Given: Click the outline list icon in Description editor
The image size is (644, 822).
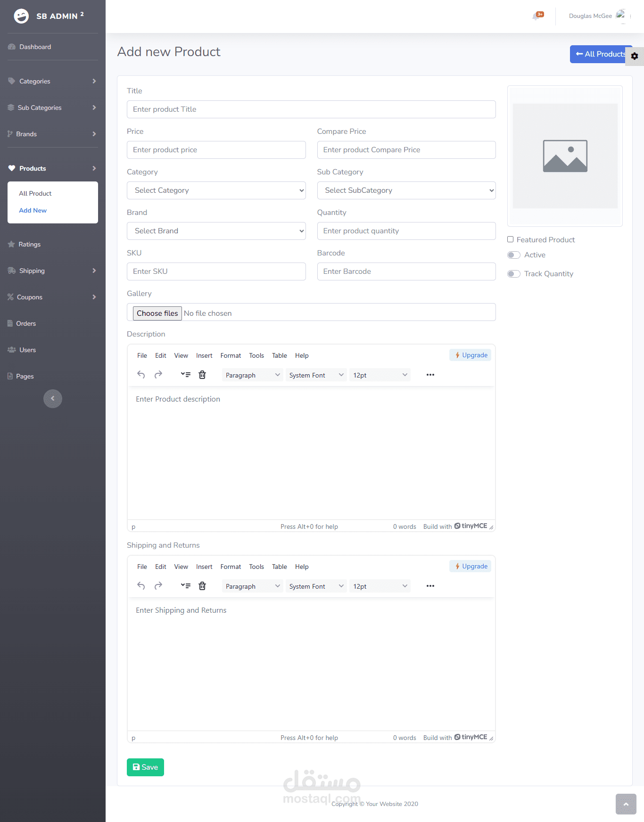Looking at the screenshot, I should [186, 375].
